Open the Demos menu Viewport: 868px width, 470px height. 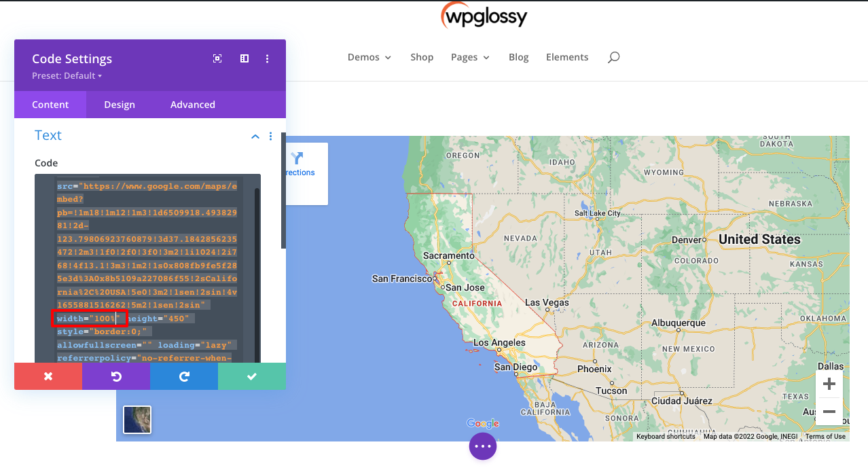[369, 57]
